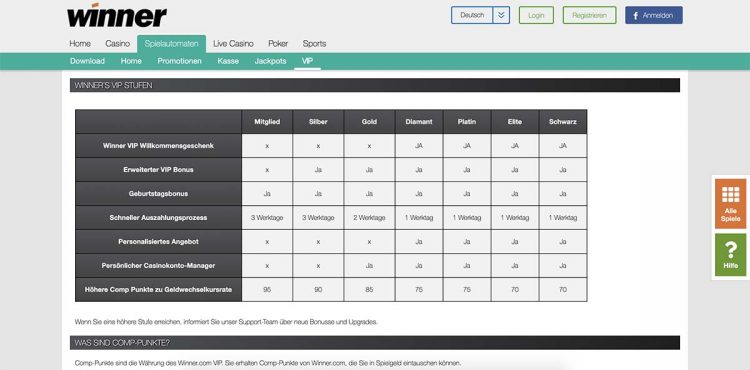Click the 70 cell under Elite

tap(515, 289)
